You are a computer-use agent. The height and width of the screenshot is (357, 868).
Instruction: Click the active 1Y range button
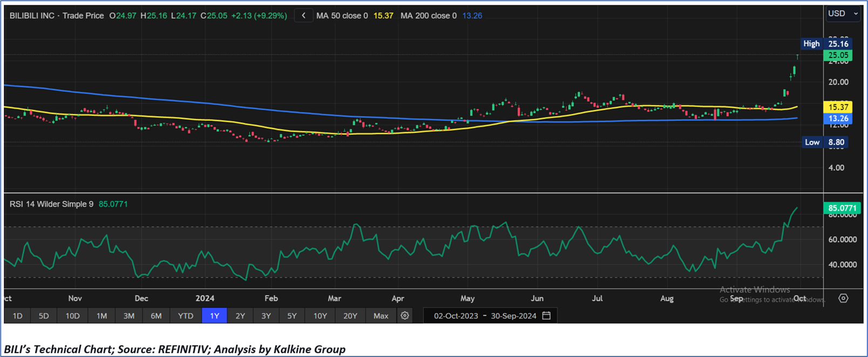(x=214, y=316)
